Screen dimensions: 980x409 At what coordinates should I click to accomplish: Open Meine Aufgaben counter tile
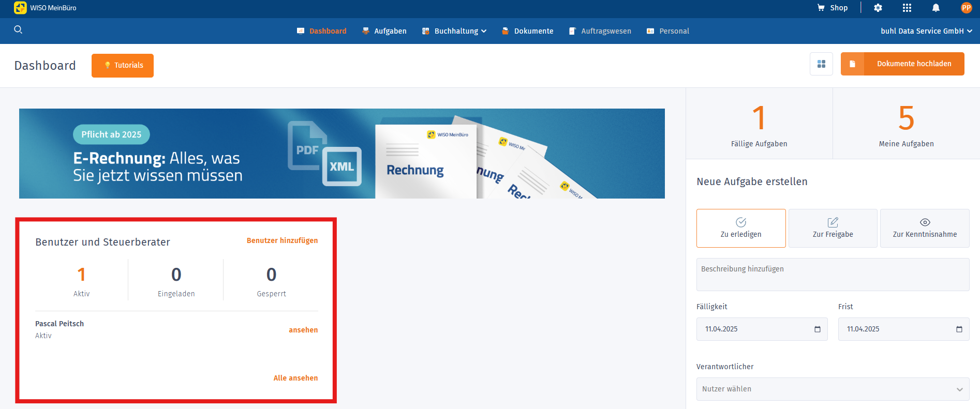(x=907, y=124)
